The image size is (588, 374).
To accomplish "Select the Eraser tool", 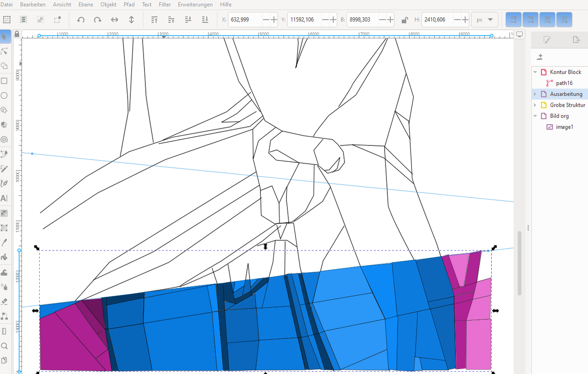I will 4,302.
